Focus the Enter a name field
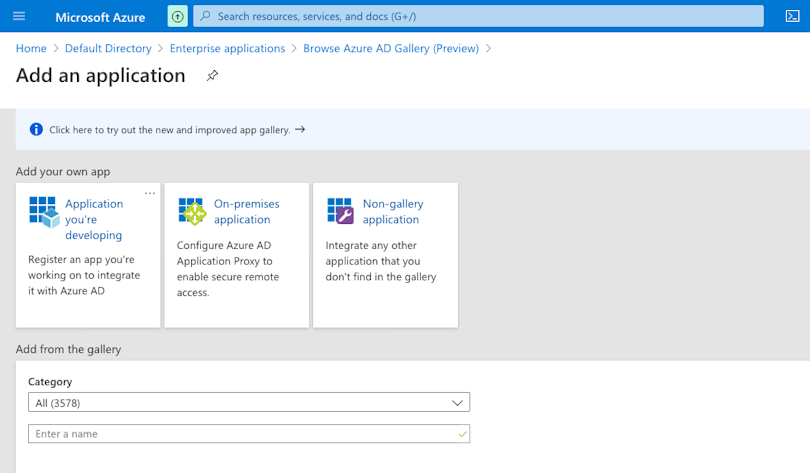Viewport: 810px width, 473px height. pyautogui.click(x=249, y=434)
